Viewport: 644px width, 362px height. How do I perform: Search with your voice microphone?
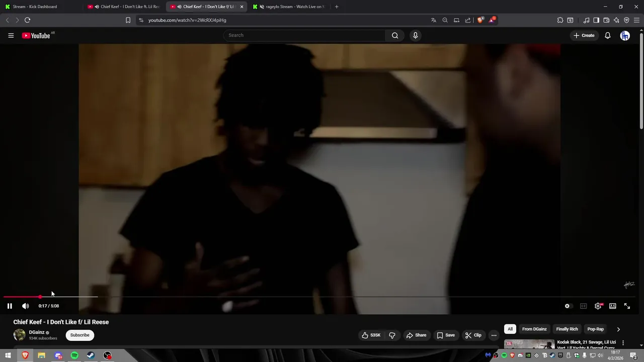pos(415,35)
